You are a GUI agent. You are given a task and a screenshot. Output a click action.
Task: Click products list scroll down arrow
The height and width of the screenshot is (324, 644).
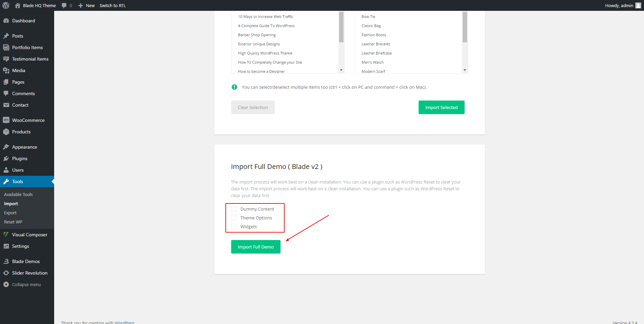(465, 70)
